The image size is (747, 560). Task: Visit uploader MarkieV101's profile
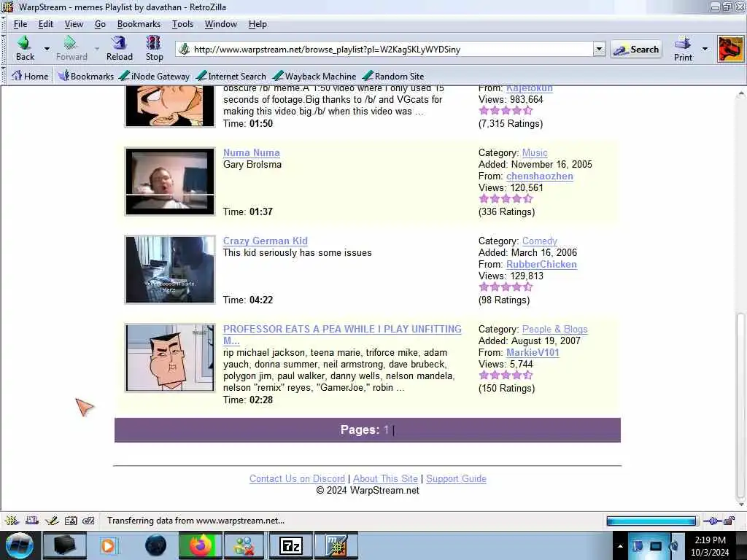tap(533, 352)
